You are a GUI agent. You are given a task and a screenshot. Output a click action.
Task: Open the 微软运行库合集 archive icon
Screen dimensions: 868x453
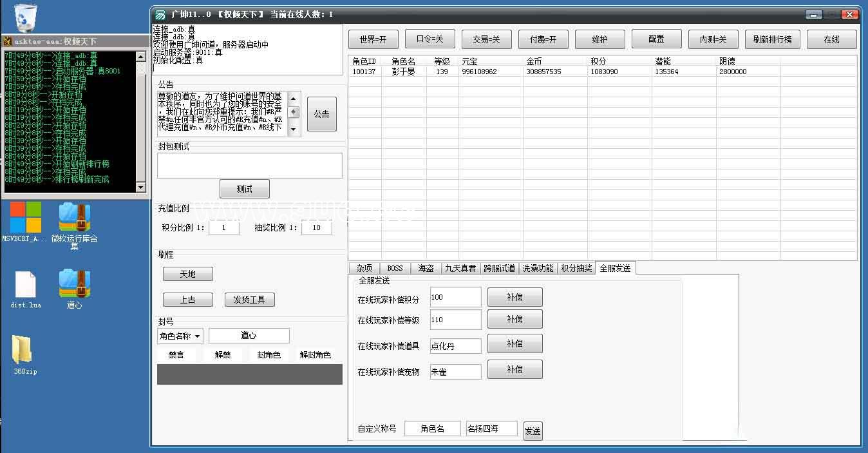tap(74, 217)
